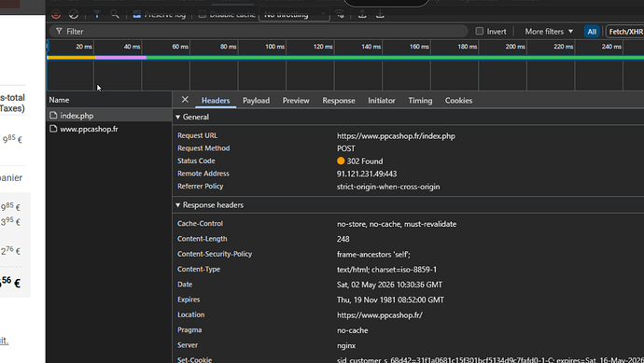Switch to the Response tab

click(339, 101)
